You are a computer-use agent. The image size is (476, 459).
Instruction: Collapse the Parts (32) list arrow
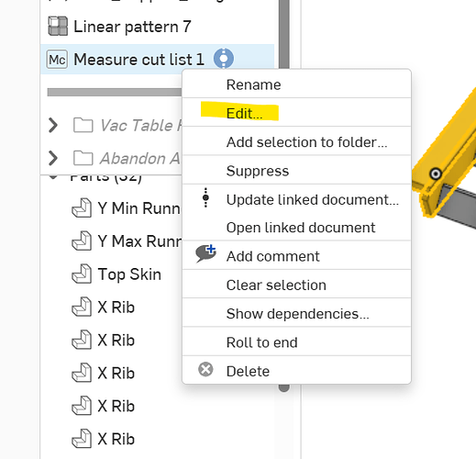coord(53,177)
